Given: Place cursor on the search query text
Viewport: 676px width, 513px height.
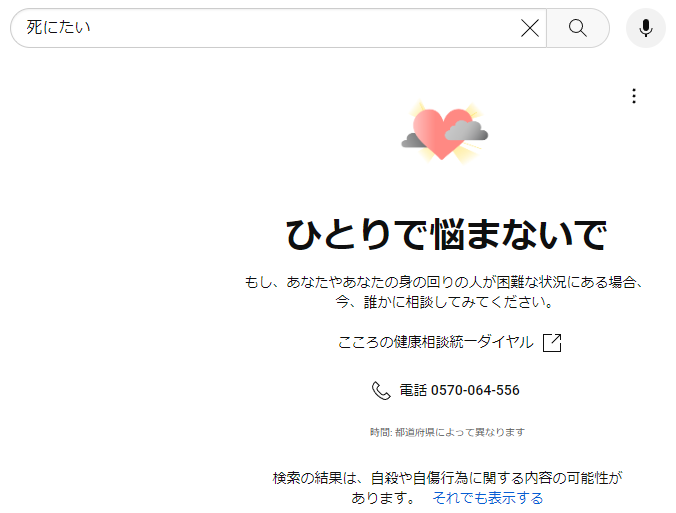Looking at the screenshot, I should (59, 28).
